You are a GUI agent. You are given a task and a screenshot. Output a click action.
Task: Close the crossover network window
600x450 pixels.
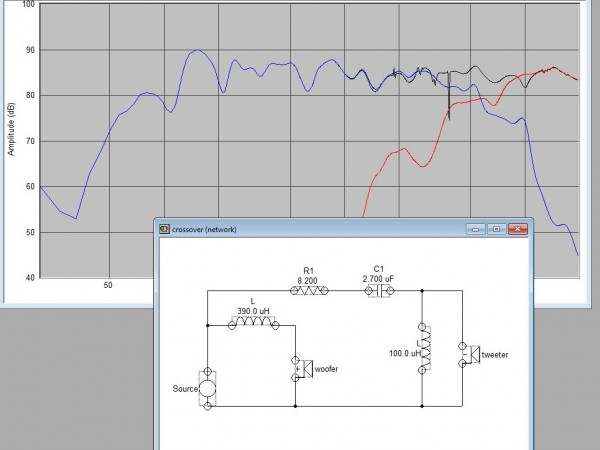[516, 229]
